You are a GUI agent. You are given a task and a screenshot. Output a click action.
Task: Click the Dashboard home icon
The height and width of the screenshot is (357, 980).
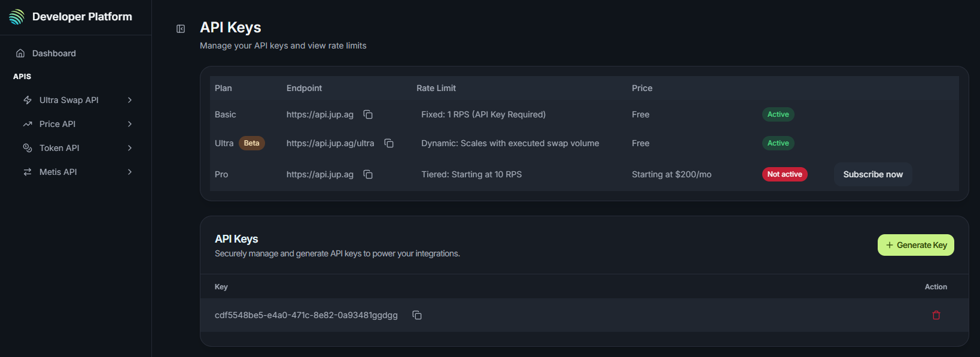(20, 53)
